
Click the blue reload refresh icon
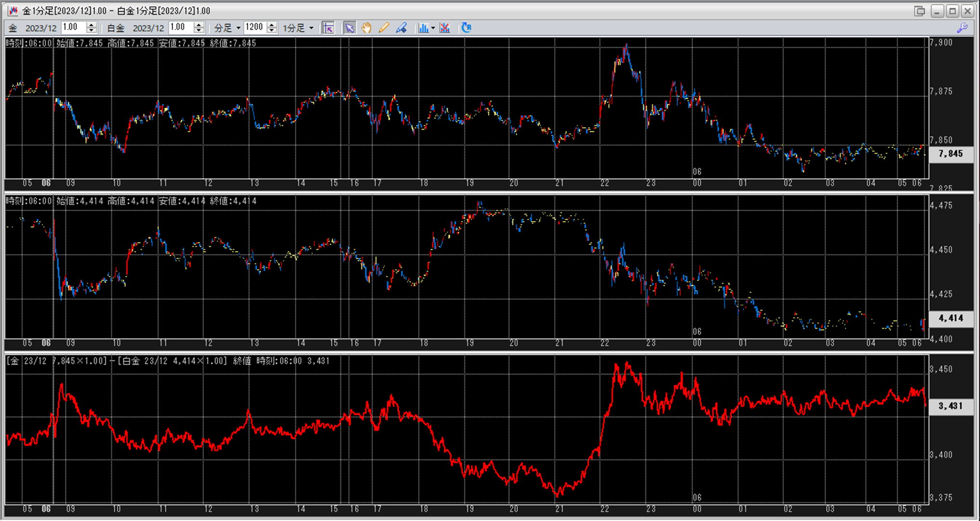pos(466,28)
